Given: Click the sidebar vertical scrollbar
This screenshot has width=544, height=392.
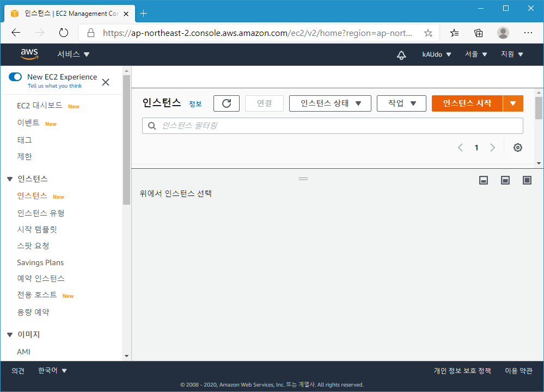Looking at the screenshot, I should (x=127, y=140).
